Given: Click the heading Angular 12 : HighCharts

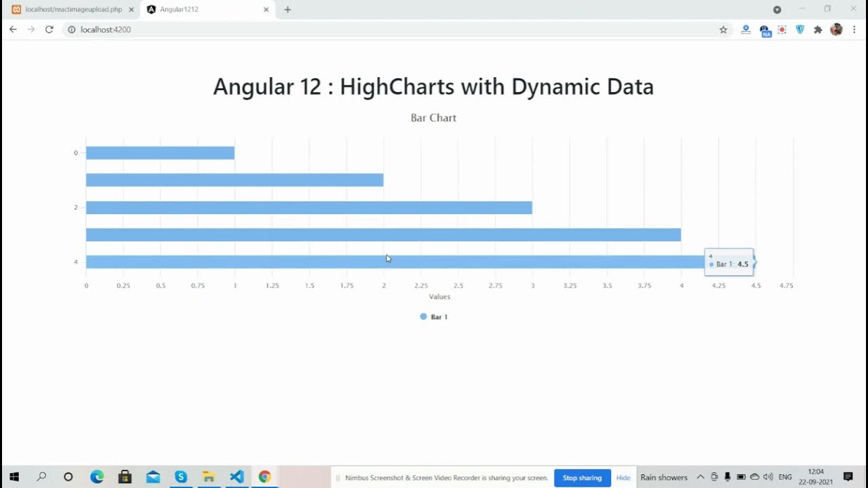Looking at the screenshot, I should (433, 87).
